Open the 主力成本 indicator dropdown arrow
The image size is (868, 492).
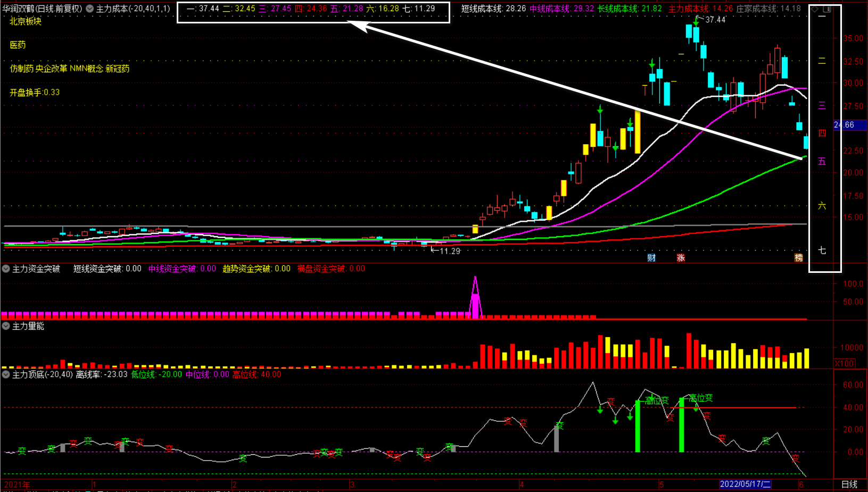point(89,9)
